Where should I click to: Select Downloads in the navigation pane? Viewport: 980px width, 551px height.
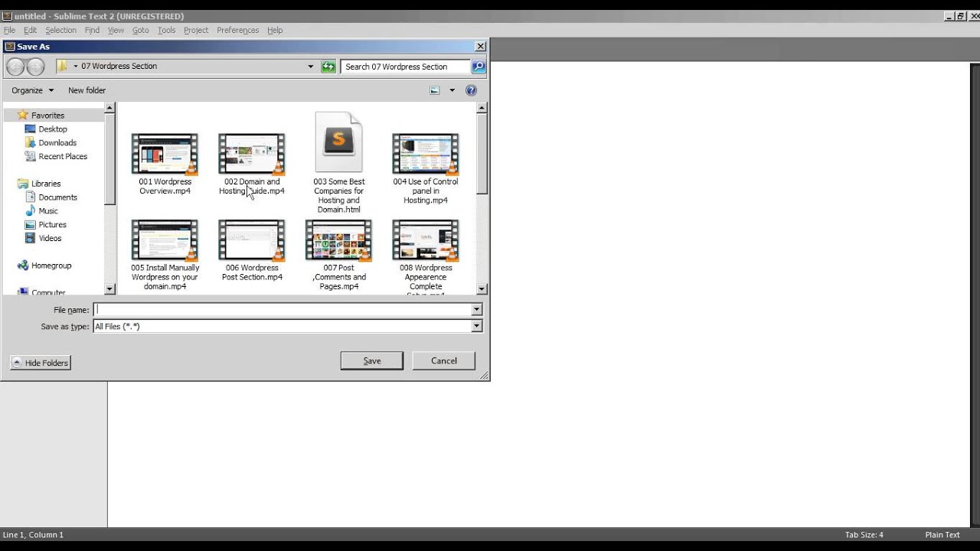coord(57,143)
